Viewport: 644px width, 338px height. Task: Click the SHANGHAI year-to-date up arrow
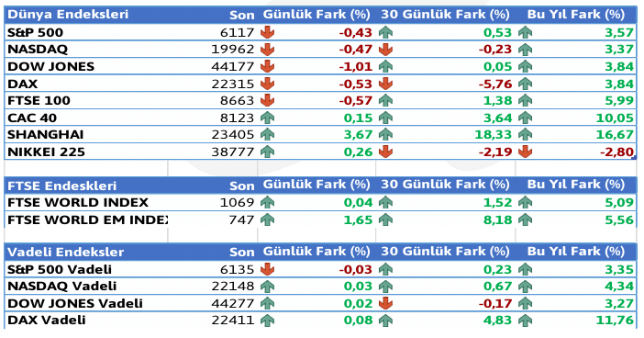point(526,134)
